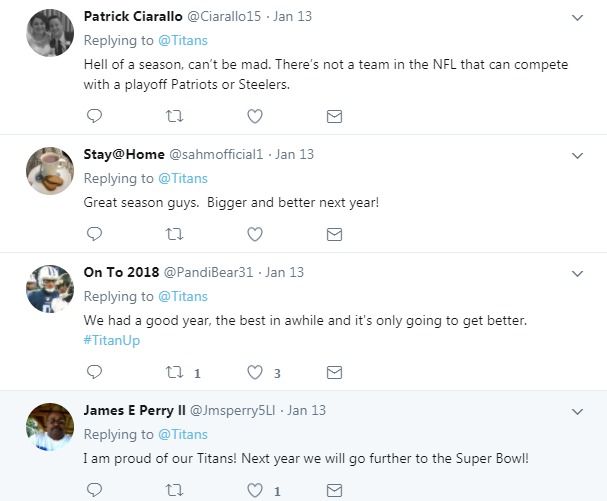Viewport: 607px width, 501px height.
Task: Retweet Patrick Ciarallo's tweet
Action: pyautogui.click(x=174, y=116)
